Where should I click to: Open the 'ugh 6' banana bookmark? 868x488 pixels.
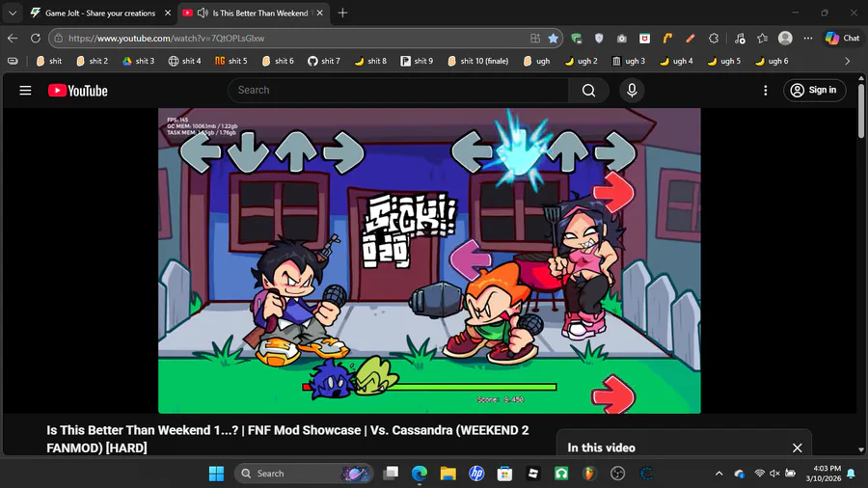772,61
